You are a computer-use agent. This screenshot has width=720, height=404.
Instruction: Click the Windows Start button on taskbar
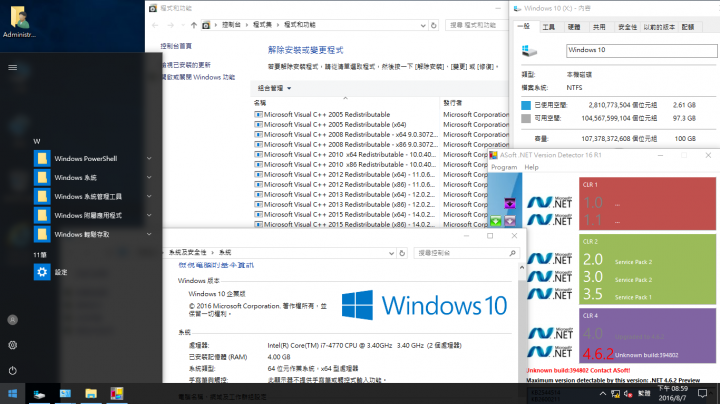tap(12, 393)
